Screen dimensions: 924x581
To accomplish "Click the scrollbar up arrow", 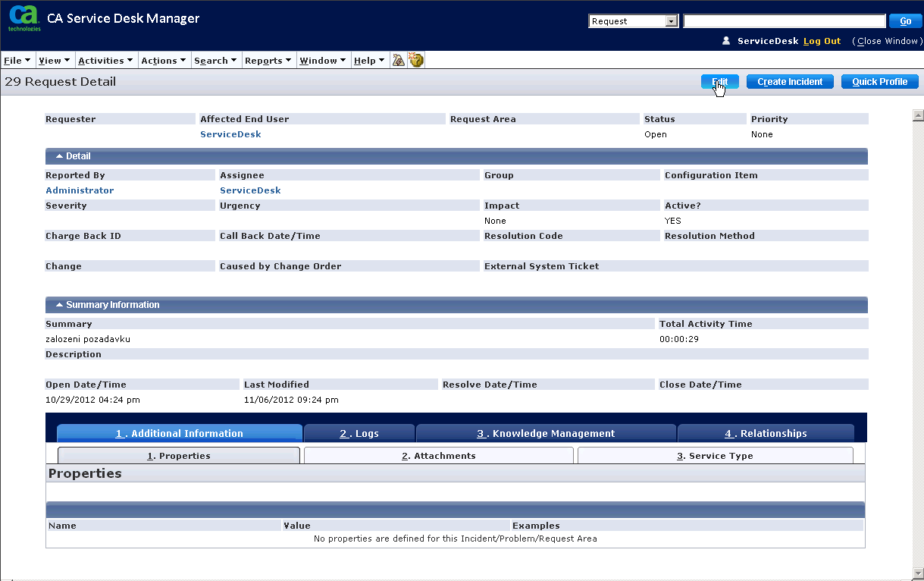I will pos(918,115).
